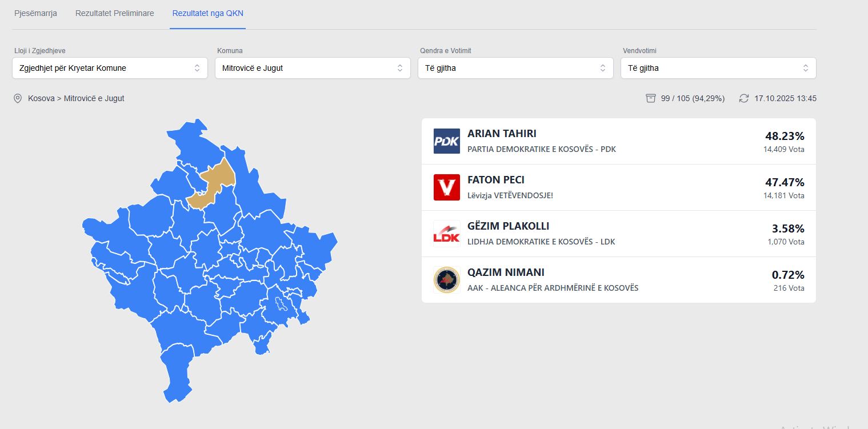Expand the Komuna dropdown showing Mitrovicë e Jugut
This screenshot has height=429, width=868.
click(x=313, y=68)
